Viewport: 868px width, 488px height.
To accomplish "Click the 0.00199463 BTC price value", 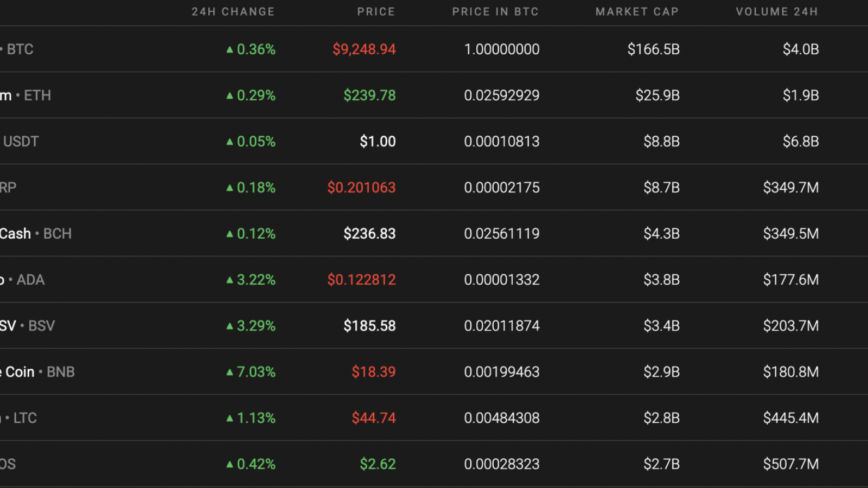I will (502, 372).
